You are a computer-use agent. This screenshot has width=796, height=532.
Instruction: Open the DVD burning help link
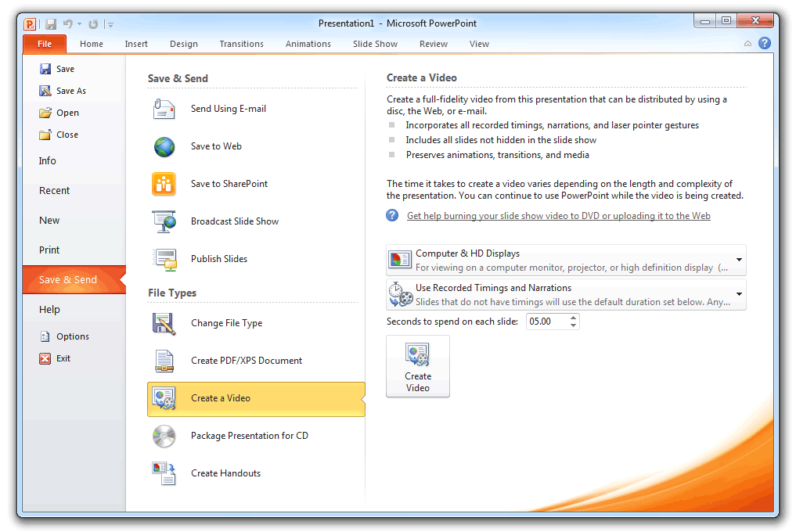click(x=558, y=216)
